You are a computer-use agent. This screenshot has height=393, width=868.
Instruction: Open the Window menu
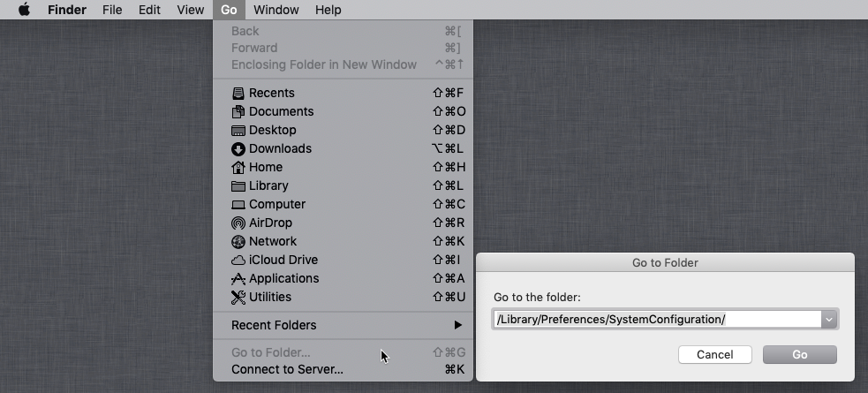point(276,10)
